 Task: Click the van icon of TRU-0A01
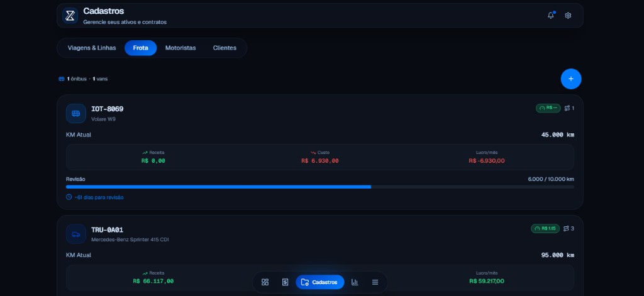76,234
